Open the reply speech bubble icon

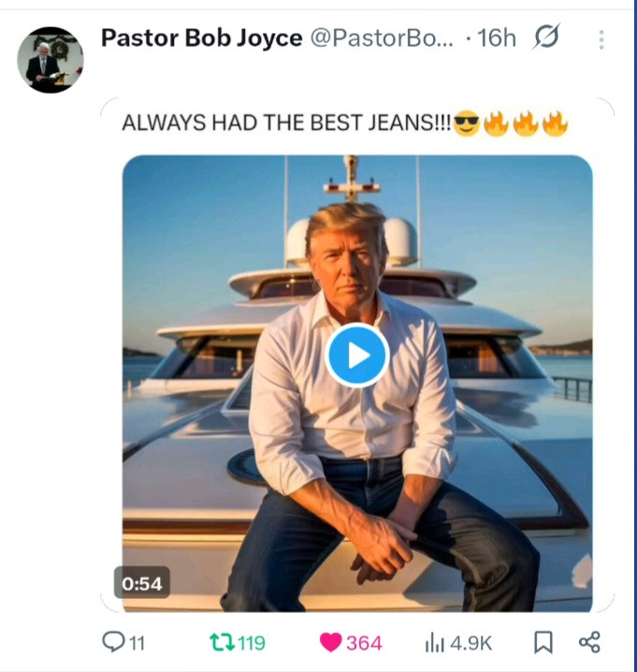(x=113, y=642)
